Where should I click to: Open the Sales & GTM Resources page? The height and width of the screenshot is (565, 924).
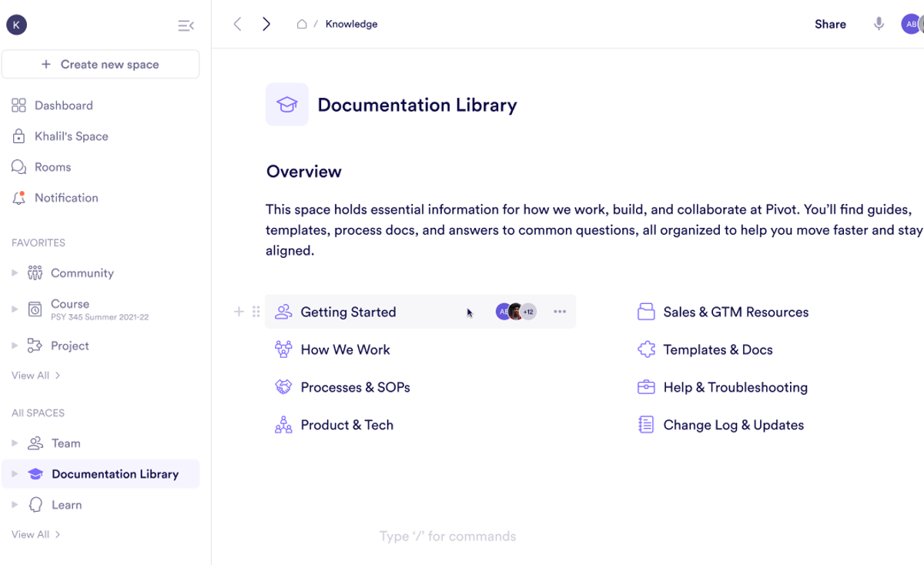coord(735,312)
